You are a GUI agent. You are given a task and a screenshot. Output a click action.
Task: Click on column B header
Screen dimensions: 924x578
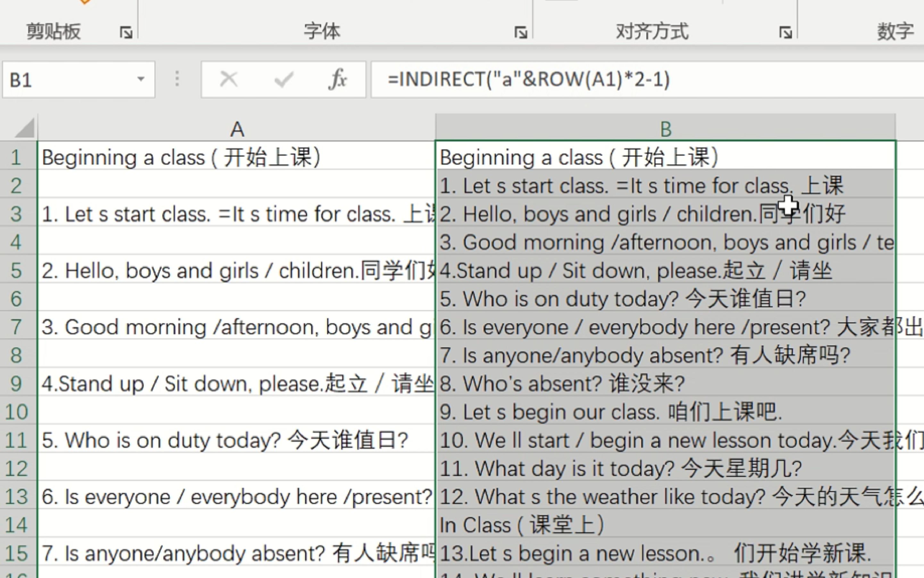[665, 129]
